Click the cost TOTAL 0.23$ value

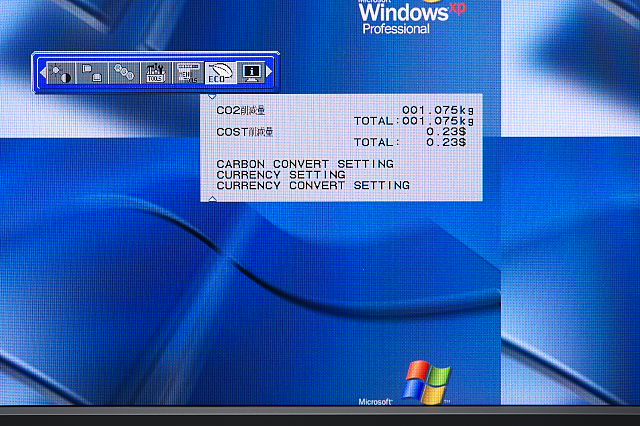click(446, 142)
